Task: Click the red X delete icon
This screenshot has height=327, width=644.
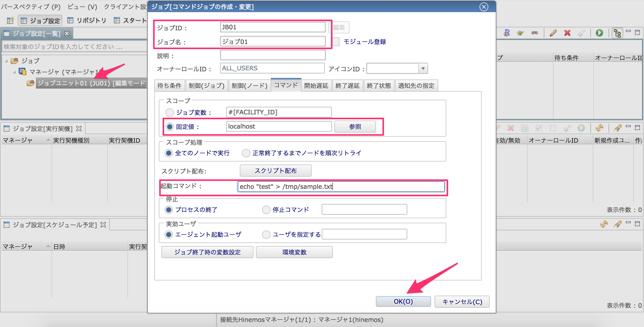Action: click(x=567, y=33)
